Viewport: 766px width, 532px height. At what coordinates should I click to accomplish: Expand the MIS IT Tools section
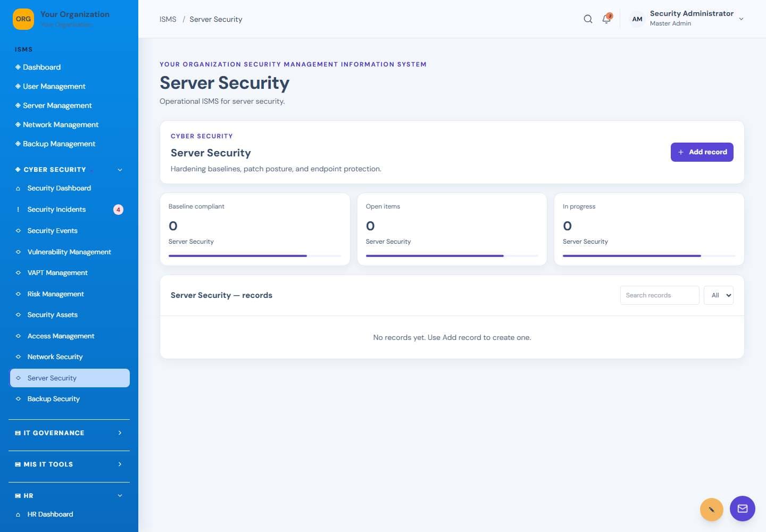pos(120,464)
